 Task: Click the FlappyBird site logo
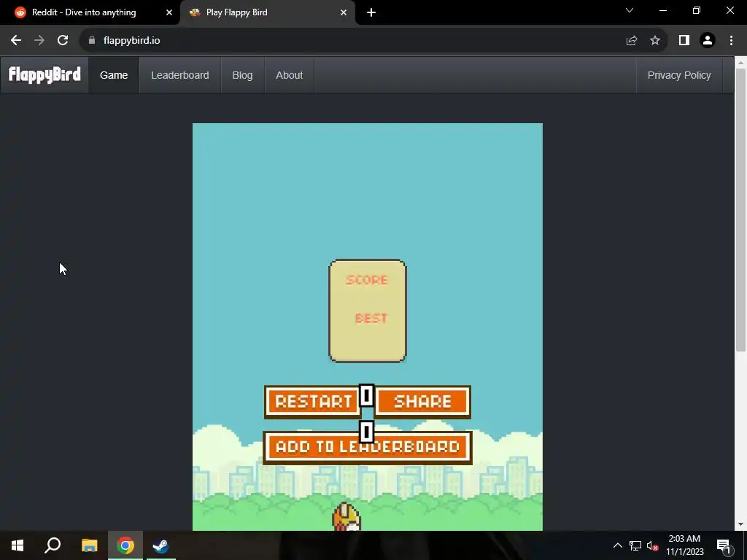pos(44,75)
